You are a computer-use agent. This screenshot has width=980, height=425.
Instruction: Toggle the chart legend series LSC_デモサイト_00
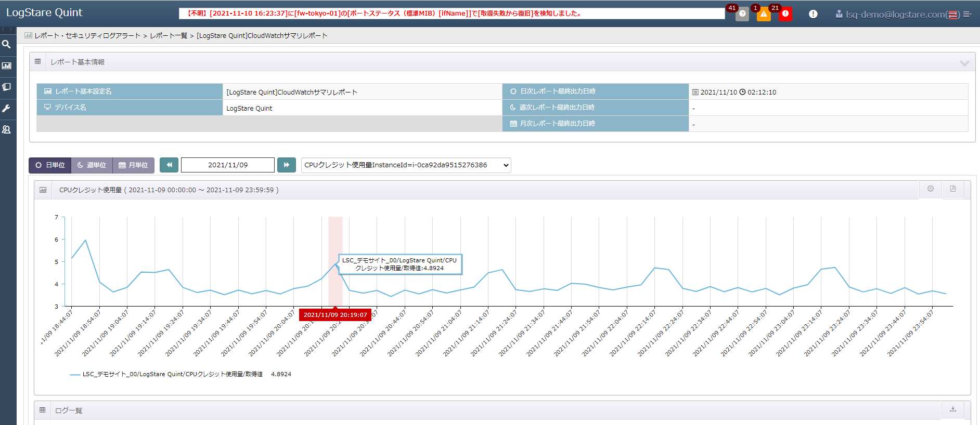click(180, 374)
